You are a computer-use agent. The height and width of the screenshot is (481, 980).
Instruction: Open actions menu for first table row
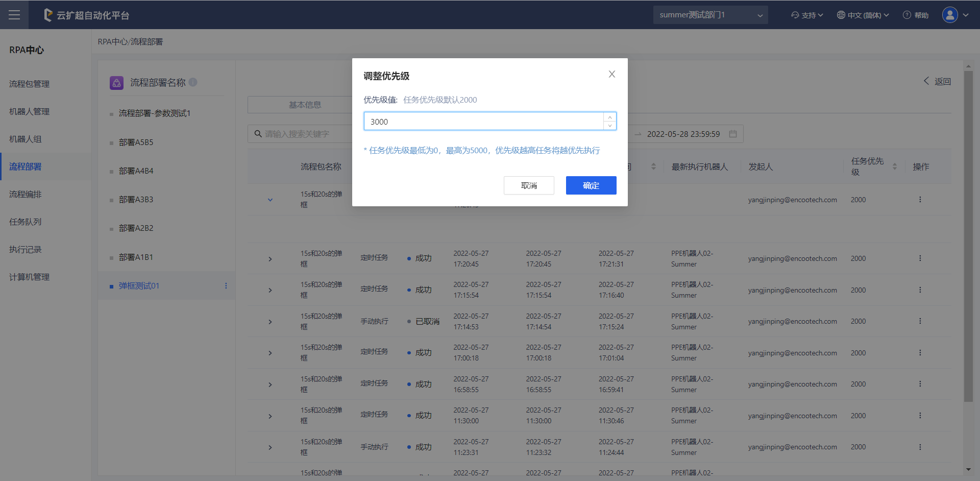coord(920,200)
